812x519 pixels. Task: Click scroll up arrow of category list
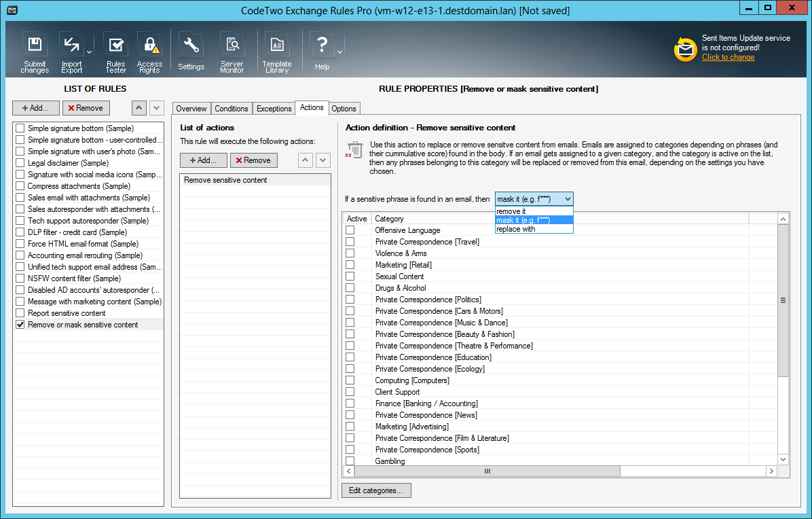[x=783, y=219]
